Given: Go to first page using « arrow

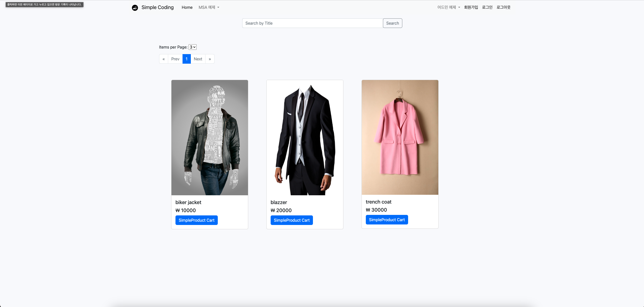Looking at the screenshot, I should tap(164, 59).
